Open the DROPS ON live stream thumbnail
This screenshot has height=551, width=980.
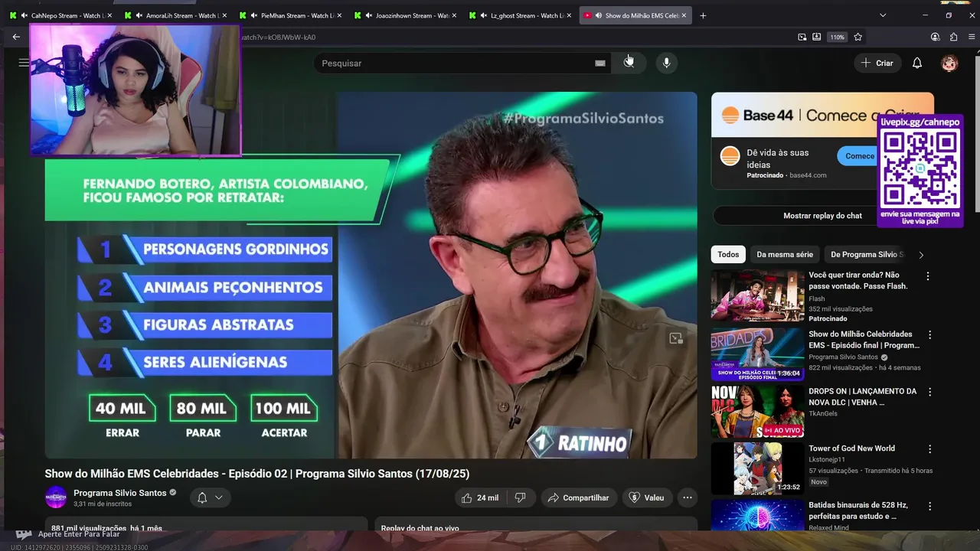click(x=757, y=412)
